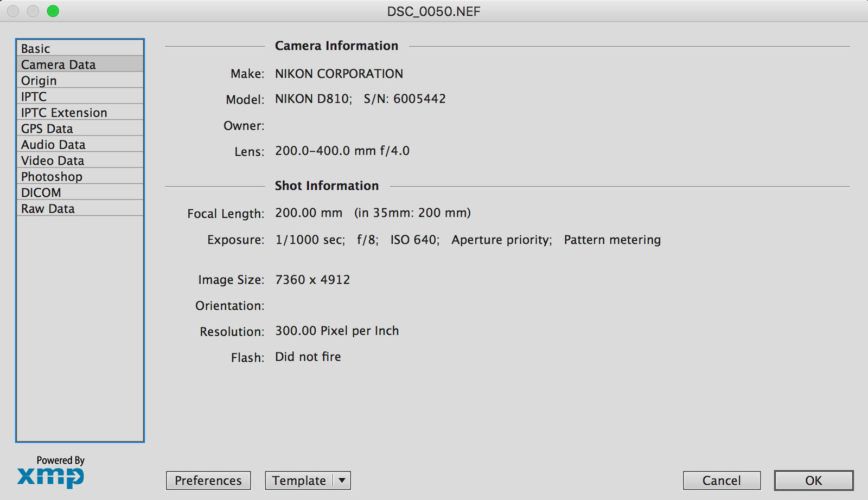Cancel the file info dialog
This screenshot has width=868, height=500.
pos(722,480)
